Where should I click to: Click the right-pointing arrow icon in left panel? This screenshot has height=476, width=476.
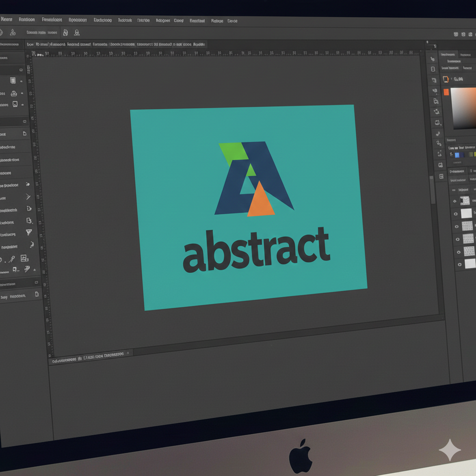(28, 197)
